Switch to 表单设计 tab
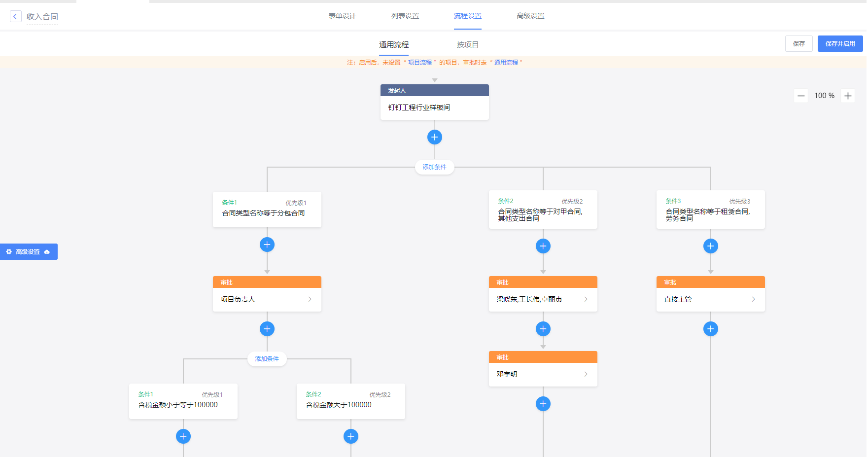The width and height of the screenshot is (868, 457). coord(342,16)
